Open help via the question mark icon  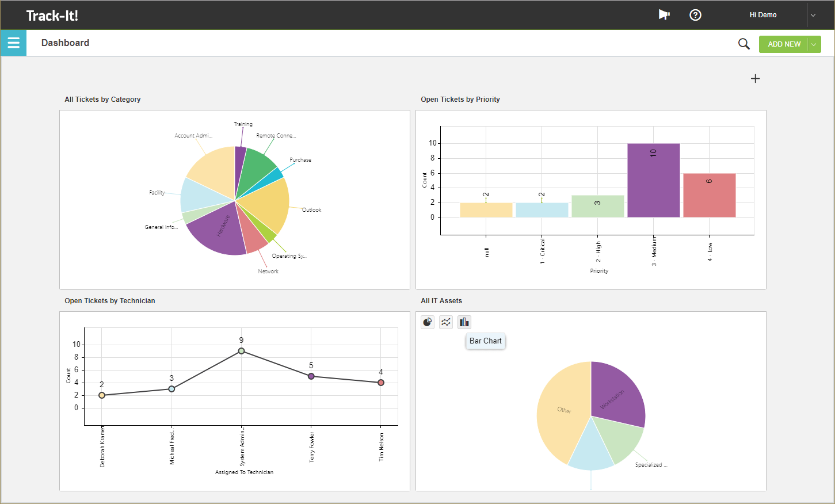[695, 15]
